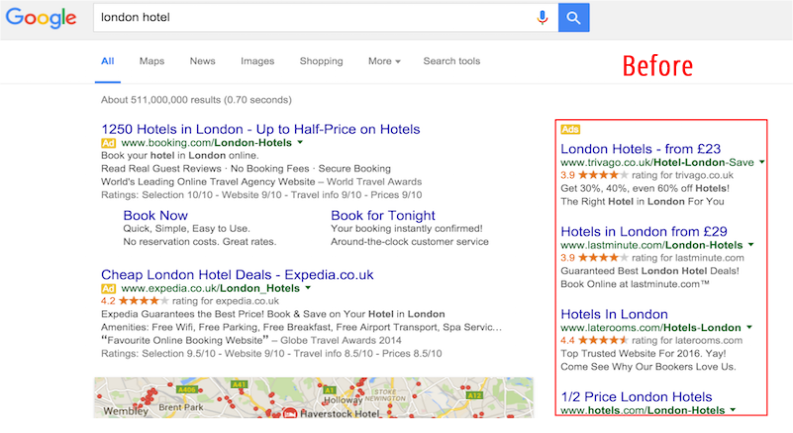Expand the expedia.co.uk ad URL arrow
This screenshot has width=793, height=433.
point(309,289)
